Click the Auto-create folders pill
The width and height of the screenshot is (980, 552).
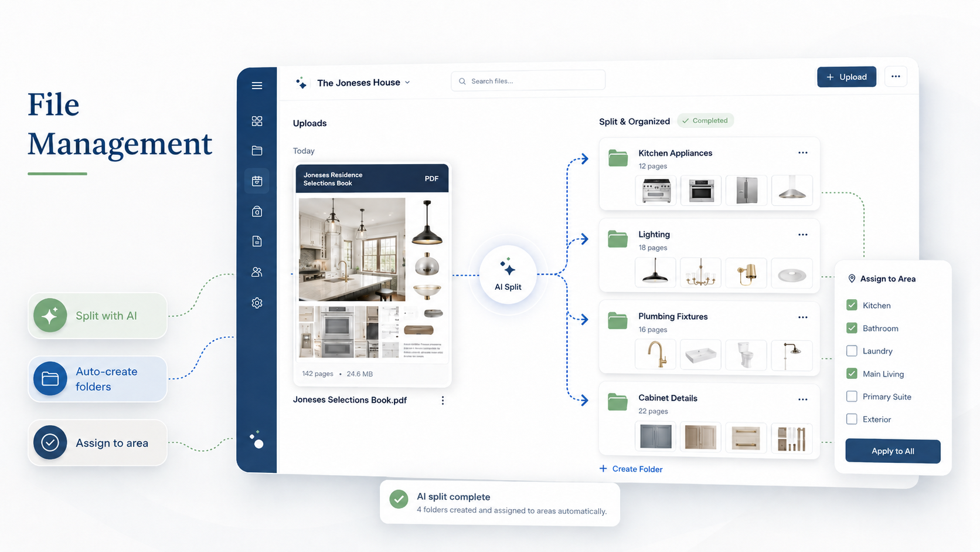pyautogui.click(x=98, y=379)
